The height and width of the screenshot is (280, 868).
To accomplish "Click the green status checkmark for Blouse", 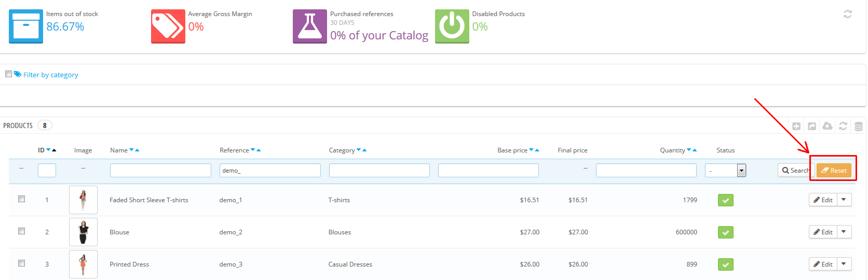I will point(725,232).
